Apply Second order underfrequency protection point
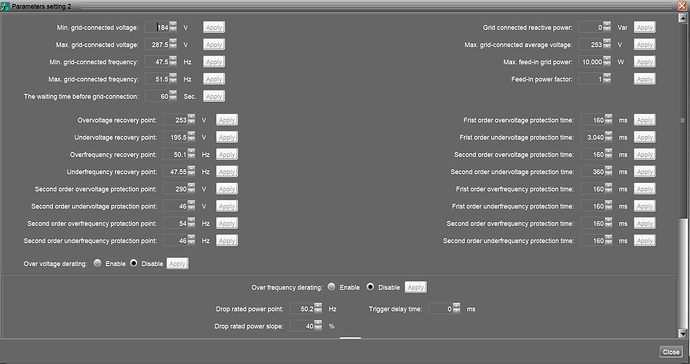 [x=227, y=240]
